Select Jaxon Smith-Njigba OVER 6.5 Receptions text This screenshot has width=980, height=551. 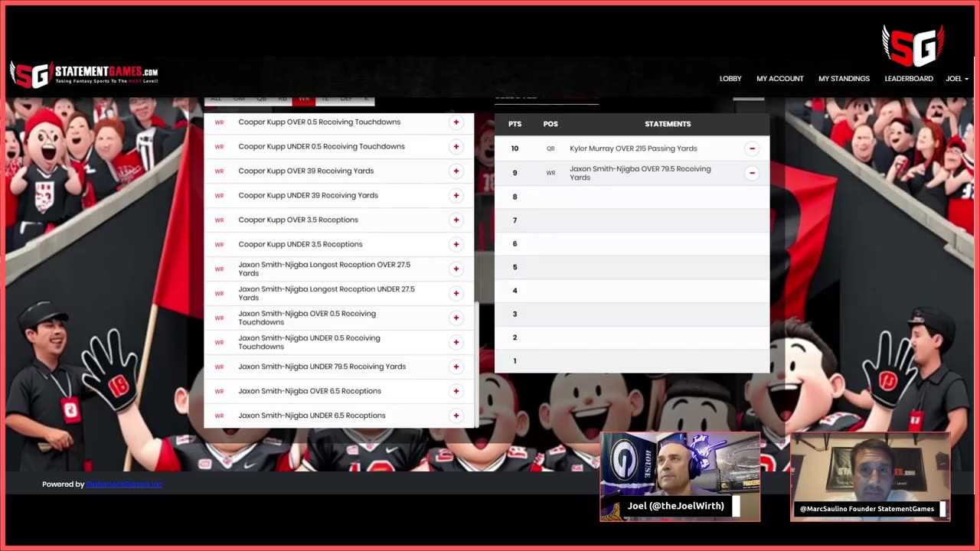tap(309, 392)
